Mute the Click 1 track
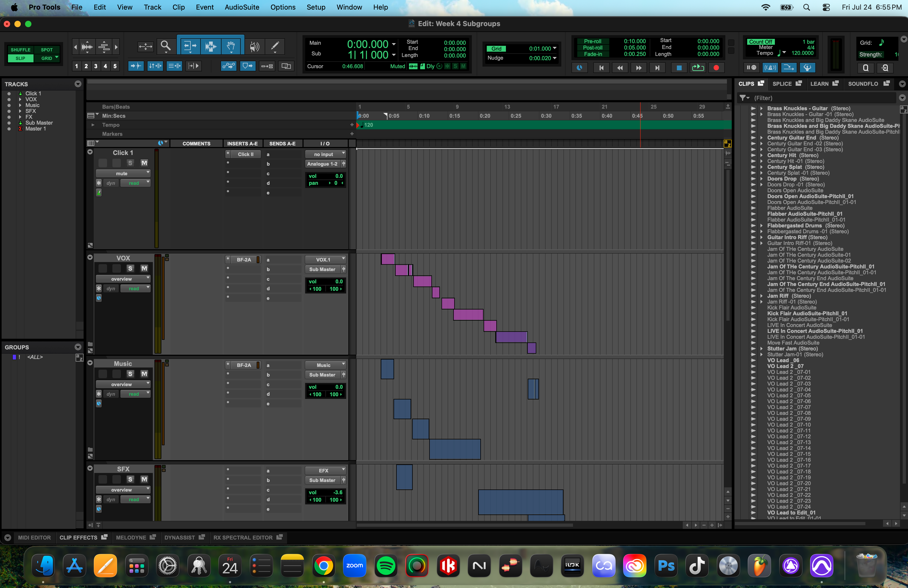The image size is (908, 588). coord(144,163)
